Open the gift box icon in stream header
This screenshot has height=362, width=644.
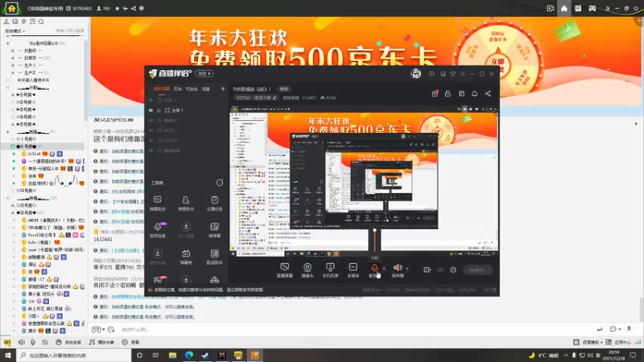click(x=435, y=93)
